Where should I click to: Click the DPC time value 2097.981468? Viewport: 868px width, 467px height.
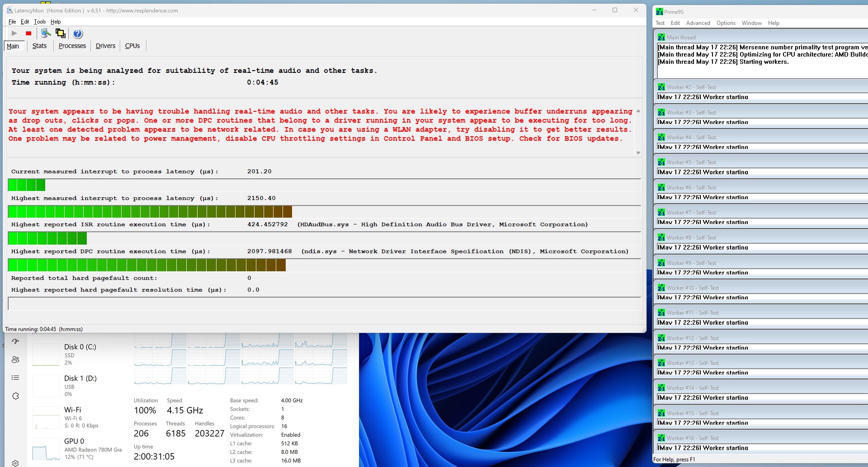(x=269, y=251)
